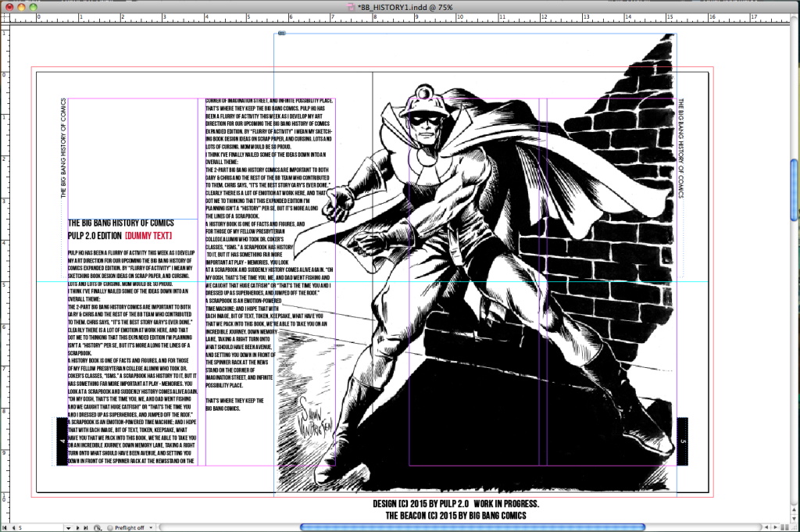800x532 pixels.
Task: Open the Preflight menu dropdown arrow
Action: point(151,527)
